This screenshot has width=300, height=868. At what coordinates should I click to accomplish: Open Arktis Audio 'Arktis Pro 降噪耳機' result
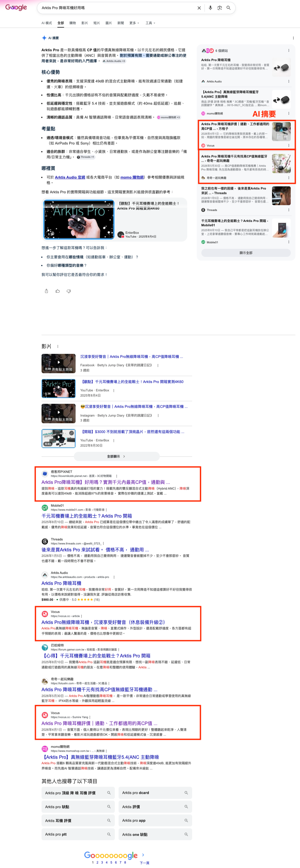(61, 583)
